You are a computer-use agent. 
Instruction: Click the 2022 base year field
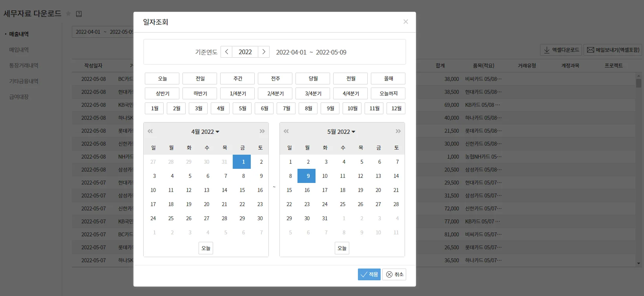pos(245,52)
